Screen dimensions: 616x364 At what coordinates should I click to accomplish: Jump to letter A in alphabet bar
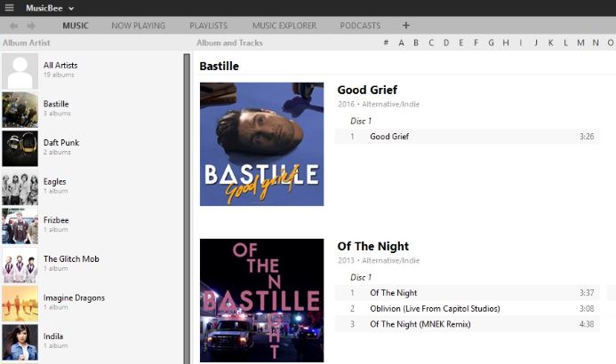(x=401, y=43)
